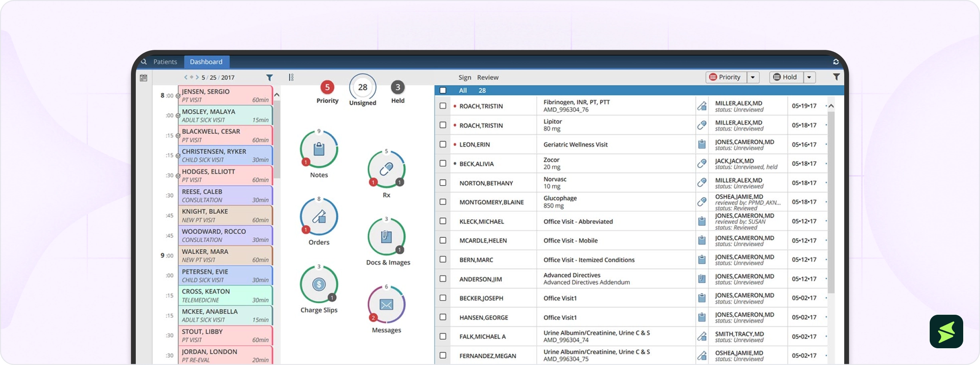Click the pill icon in Zocor row

pyautogui.click(x=702, y=164)
